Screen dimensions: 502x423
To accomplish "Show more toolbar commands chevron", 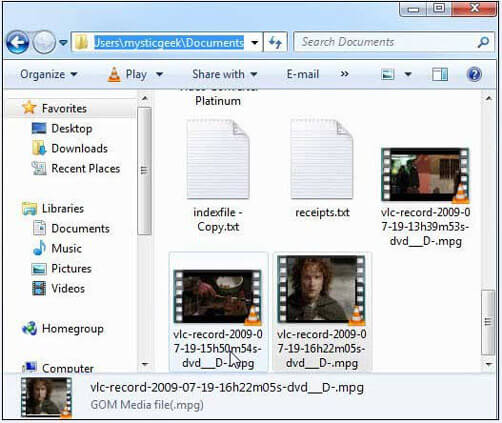I will coord(345,74).
